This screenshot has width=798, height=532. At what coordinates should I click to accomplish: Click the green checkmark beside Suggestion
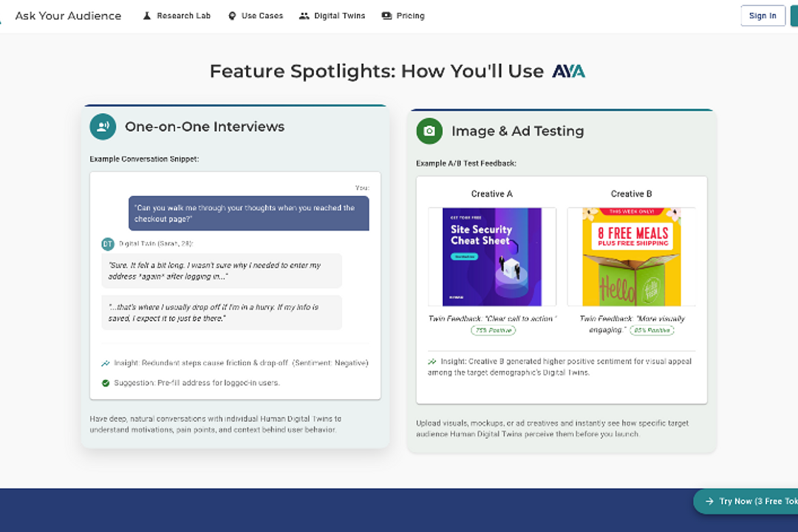click(x=106, y=383)
